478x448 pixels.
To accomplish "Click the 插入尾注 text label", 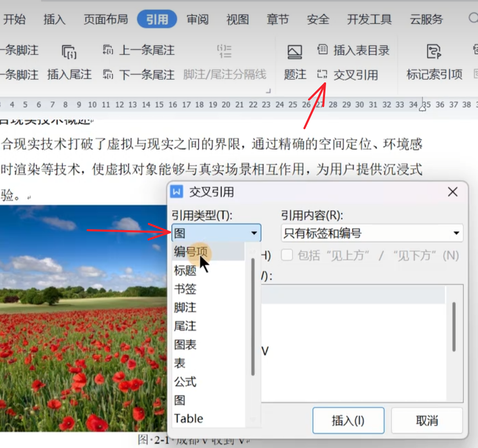I will [69, 75].
